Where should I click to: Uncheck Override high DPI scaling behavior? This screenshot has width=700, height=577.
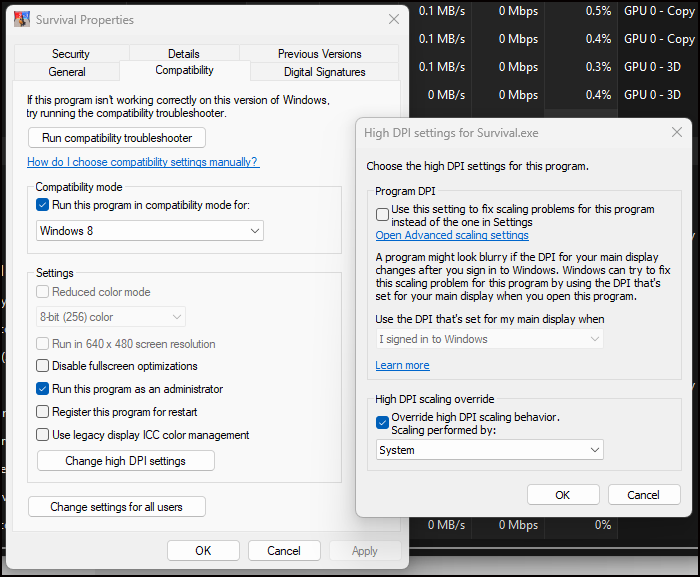[x=383, y=422]
